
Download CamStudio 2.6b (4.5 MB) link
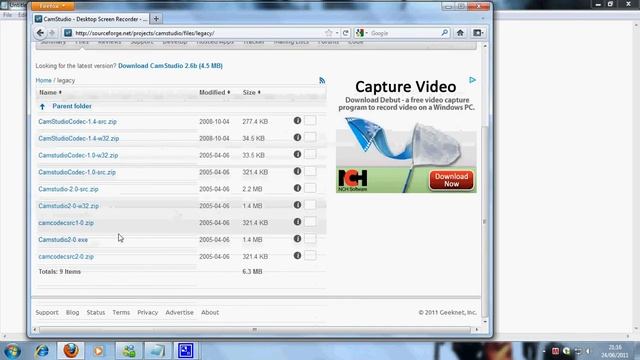coord(170,66)
